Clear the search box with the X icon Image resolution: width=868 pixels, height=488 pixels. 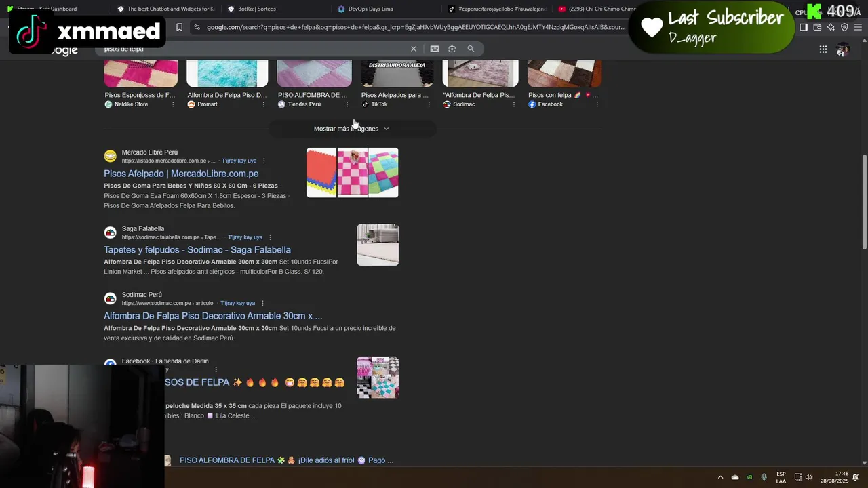point(413,49)
